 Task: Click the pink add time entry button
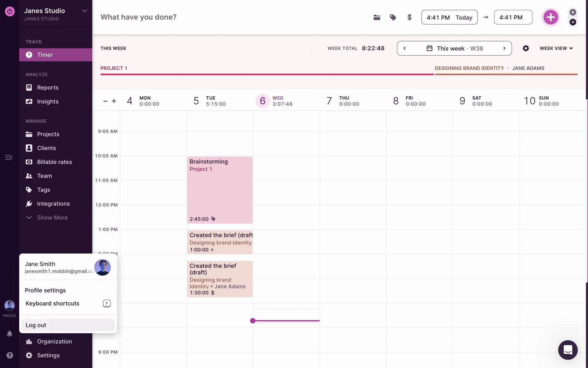tap(550, 17)
